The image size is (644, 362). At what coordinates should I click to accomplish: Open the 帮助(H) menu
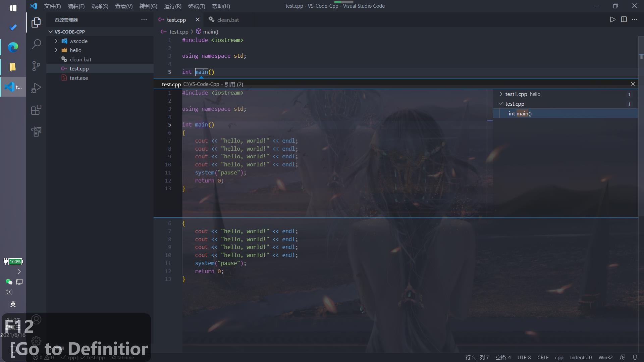221,6
